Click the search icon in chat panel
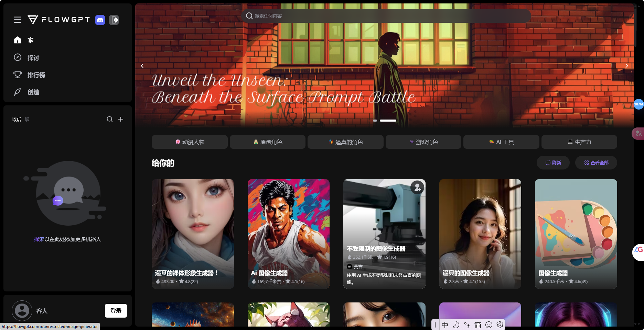This screenshot has height=330, width=644. 110,119
